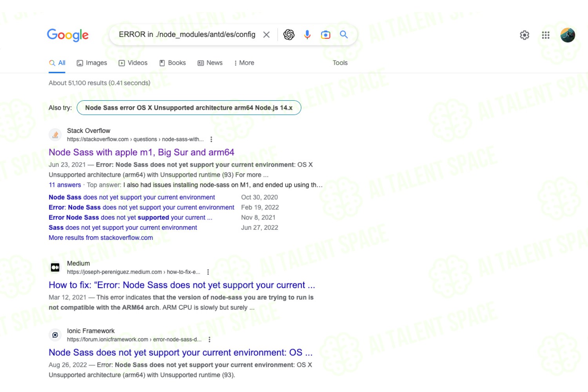
Task: Open the Ionic forum Node Sass result
Action: click(x=181, y=352)
